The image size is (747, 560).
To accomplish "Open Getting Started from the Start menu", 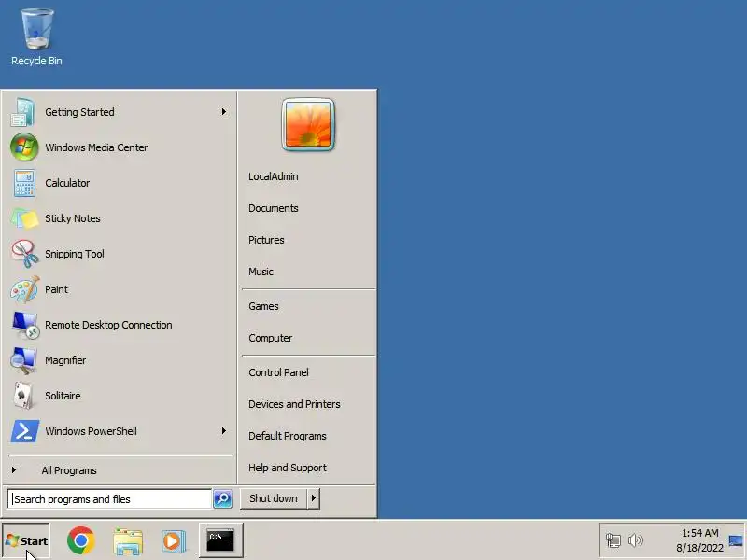I will click(x=120, y=112).
